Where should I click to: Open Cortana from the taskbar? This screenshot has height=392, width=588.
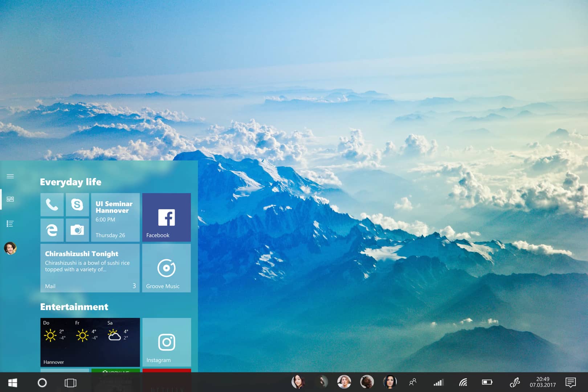(42, 383)
